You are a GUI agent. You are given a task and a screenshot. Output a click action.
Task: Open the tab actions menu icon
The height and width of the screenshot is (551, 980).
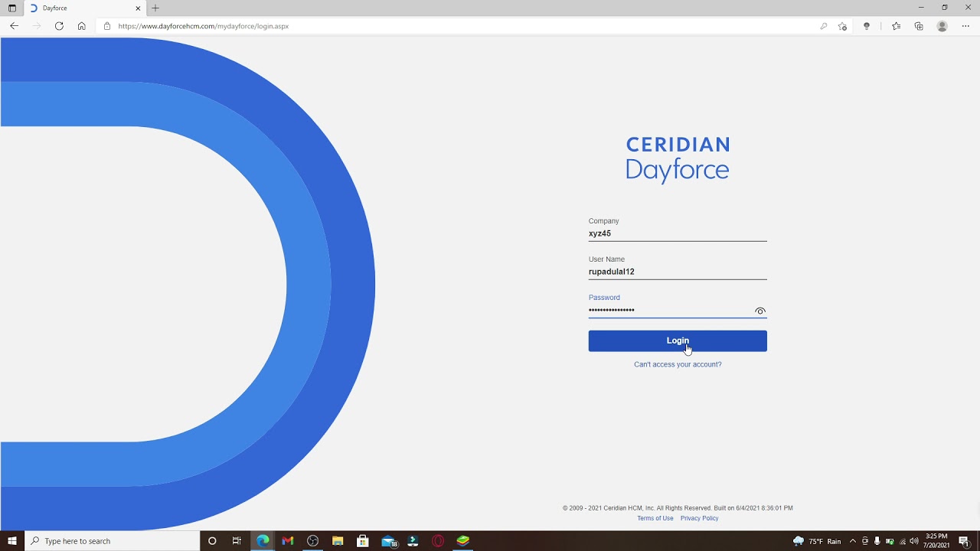coord(11,8)
